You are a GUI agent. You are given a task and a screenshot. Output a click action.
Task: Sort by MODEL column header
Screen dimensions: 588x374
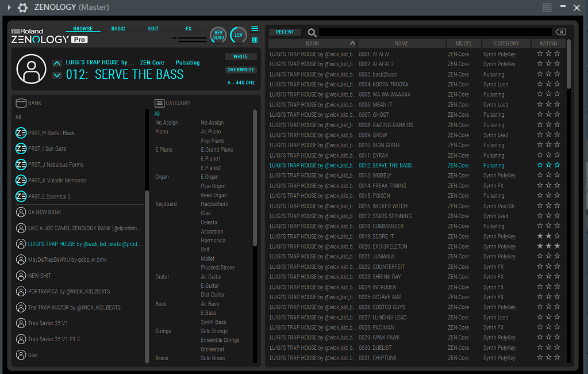464,44
